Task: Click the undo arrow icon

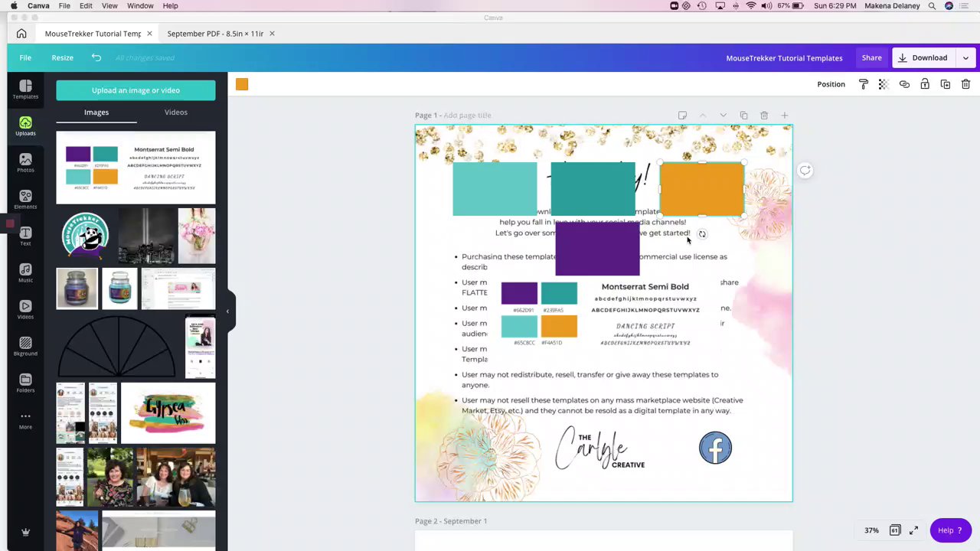Action: [96, 57]
